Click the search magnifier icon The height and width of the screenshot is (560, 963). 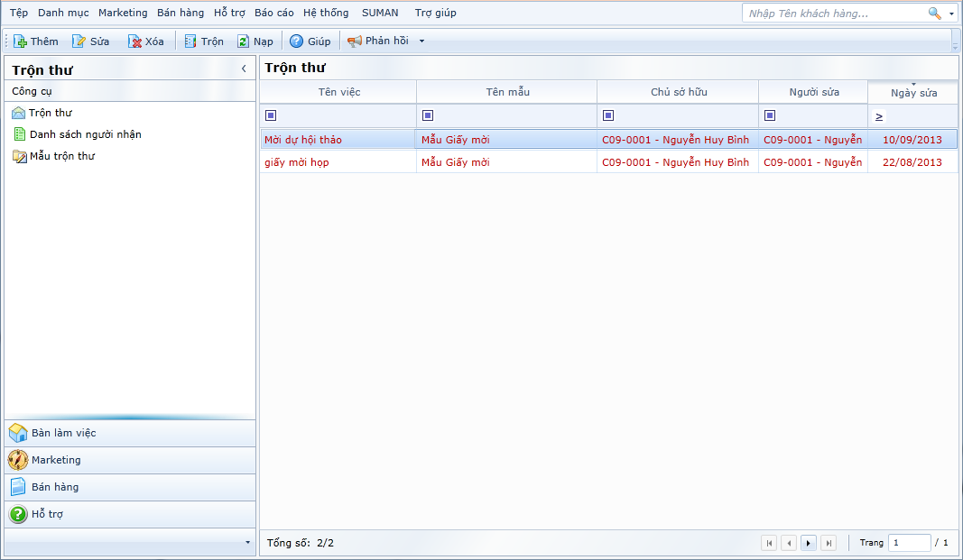934,14
